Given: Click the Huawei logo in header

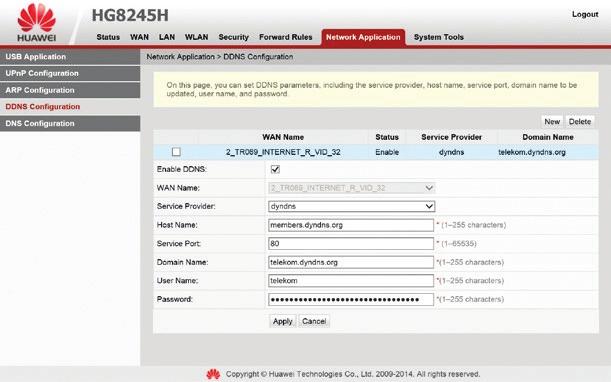Looking at the screenshot, I should point(37,23).
